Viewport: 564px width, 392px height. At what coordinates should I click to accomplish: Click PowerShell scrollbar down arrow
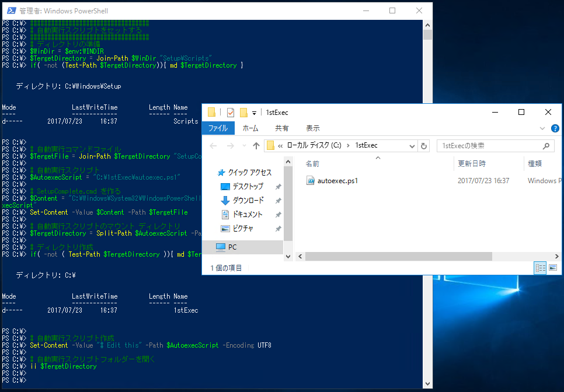427,384
